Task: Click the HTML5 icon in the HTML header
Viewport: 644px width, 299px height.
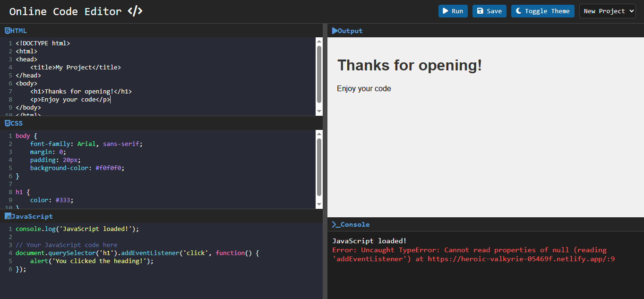Action: pyautogui.click(x=7, y=31)
